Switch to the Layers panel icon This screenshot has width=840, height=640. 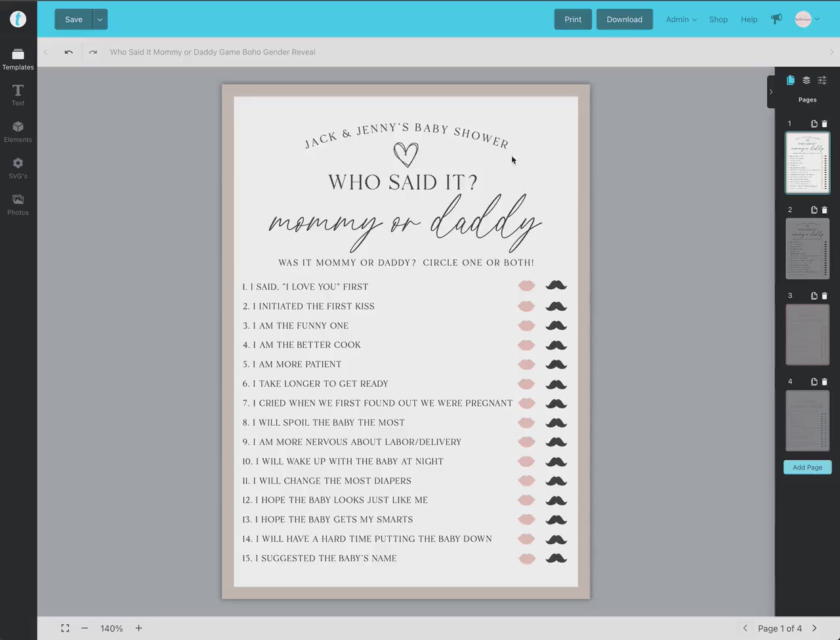pos(806,80)
